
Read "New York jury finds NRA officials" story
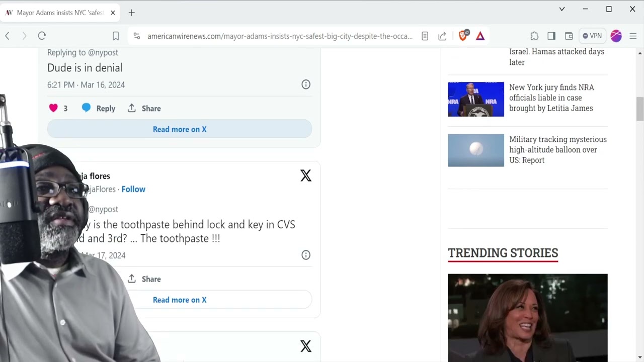point(551,98)
